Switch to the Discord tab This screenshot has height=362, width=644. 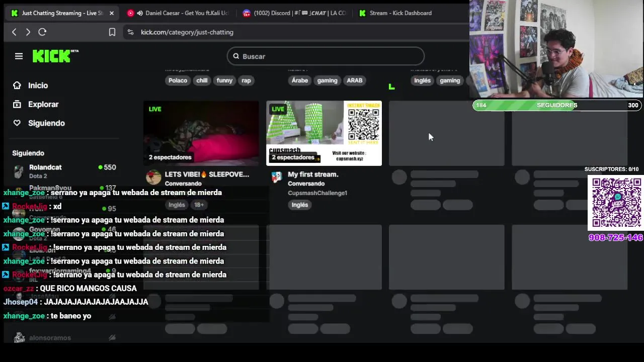pyautogui.click(x=294, y=13)
